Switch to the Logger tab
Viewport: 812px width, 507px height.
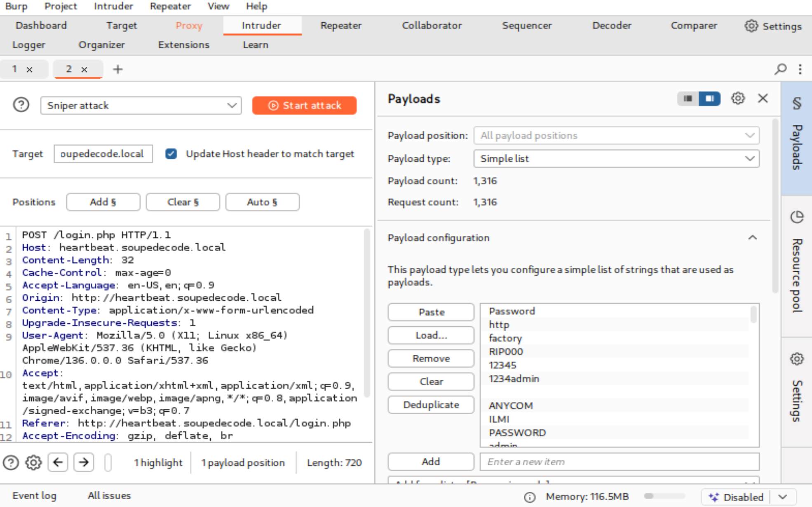pyautogui.click(x=29, y=45)
